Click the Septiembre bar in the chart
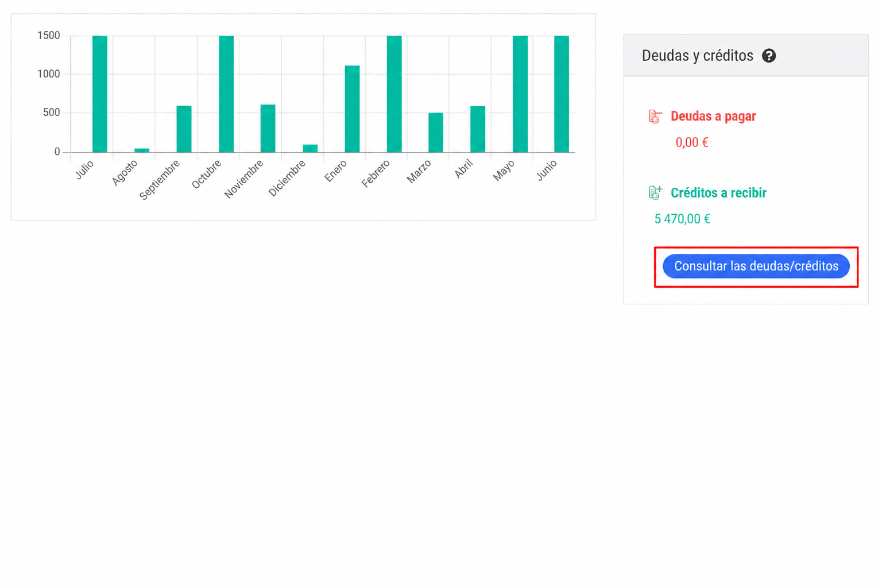The image size is (882, 588). [184, 129]
